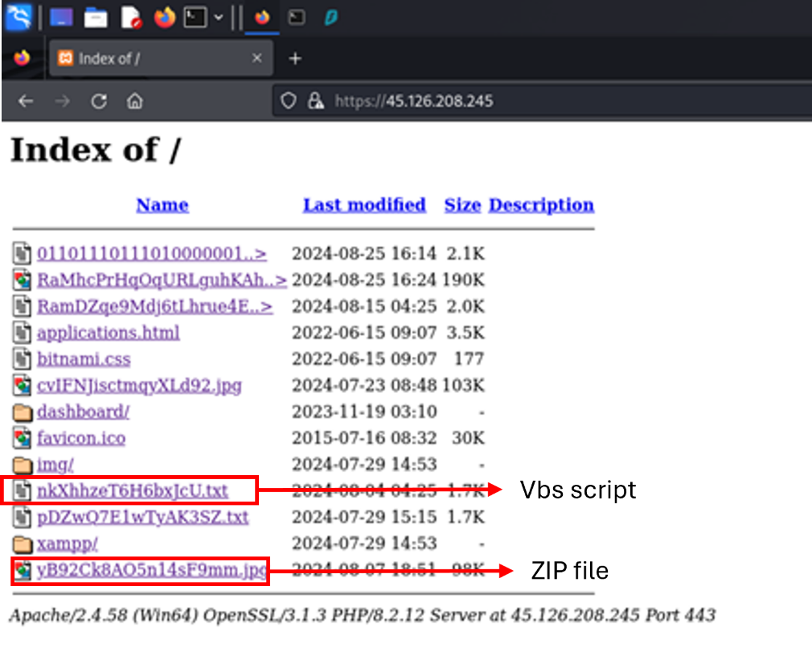Select the 'Index of /' tab
This screenshot has width=812, height=652.
point(153,59)
